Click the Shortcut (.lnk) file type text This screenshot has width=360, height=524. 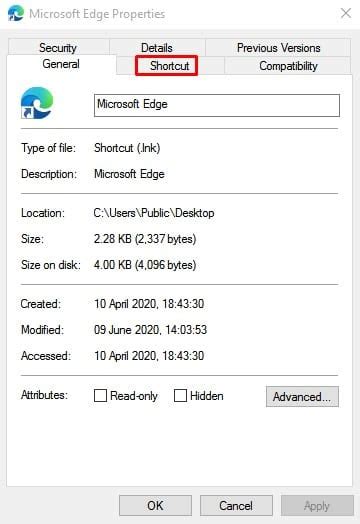pyautogui.click(x=127, y=148)
